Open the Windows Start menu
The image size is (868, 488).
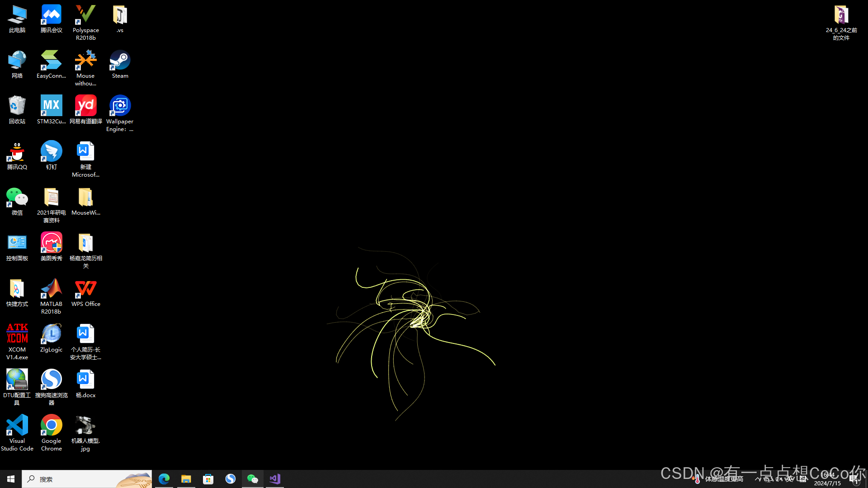(x=11, y=479)
